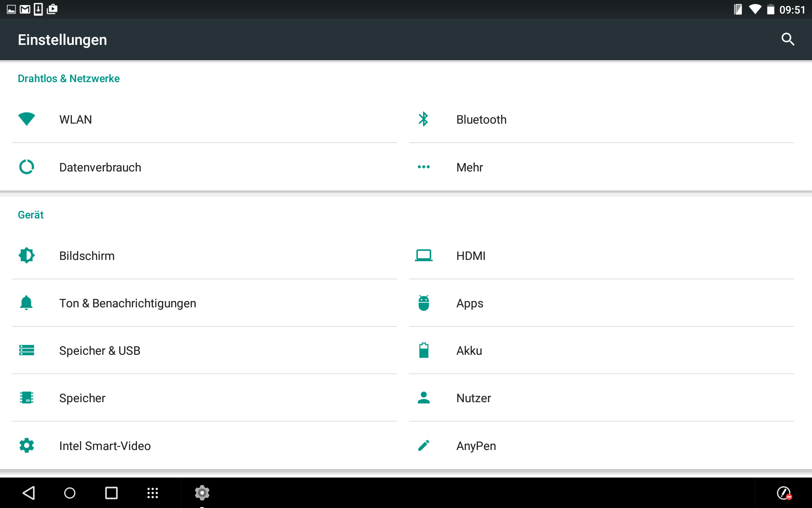This screenshot has width=812, height=508.
Task: Tap the clock showing 09:51
Action: (792, 10)
